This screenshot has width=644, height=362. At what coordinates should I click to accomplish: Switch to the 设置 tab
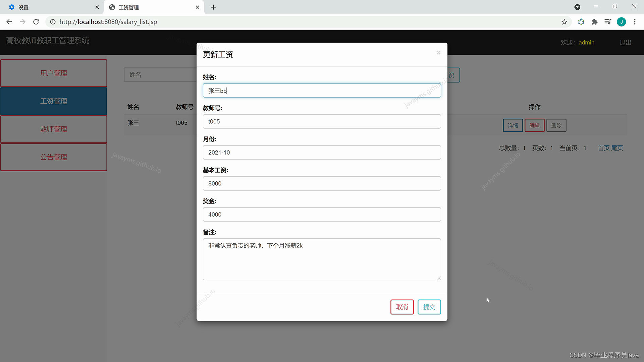coord(52,7)
